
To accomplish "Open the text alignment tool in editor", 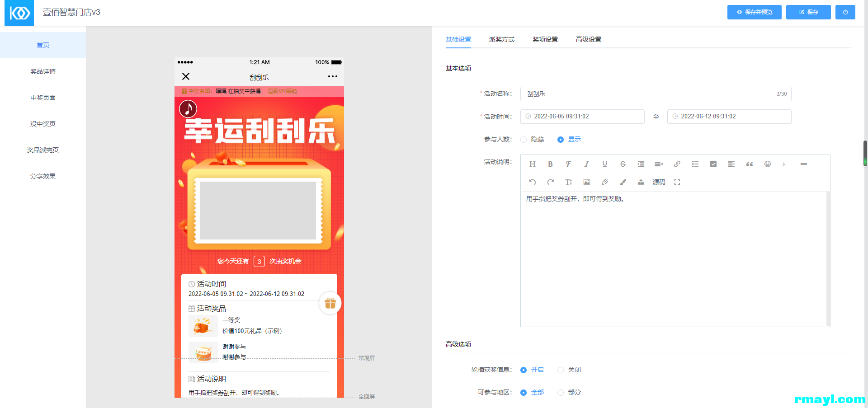I will [x=731, y=164].
